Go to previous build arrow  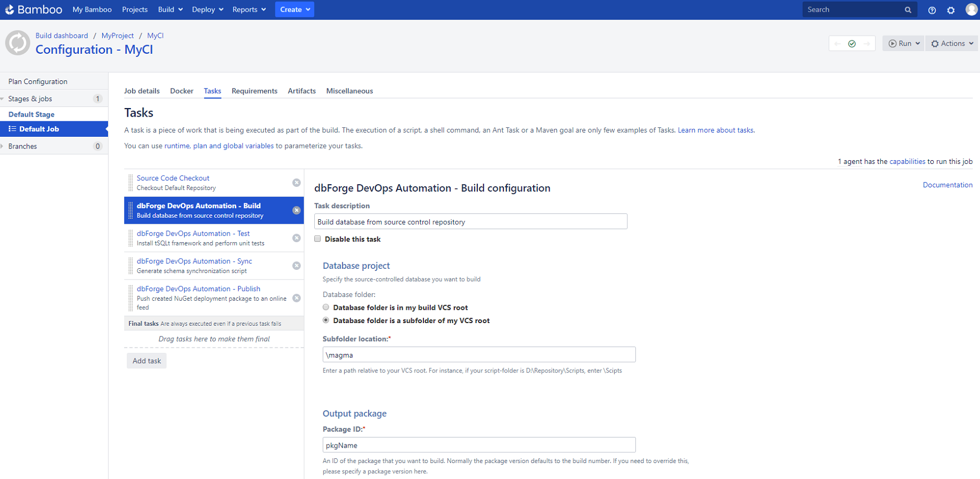pyautogui.click(x=837, y=44)
